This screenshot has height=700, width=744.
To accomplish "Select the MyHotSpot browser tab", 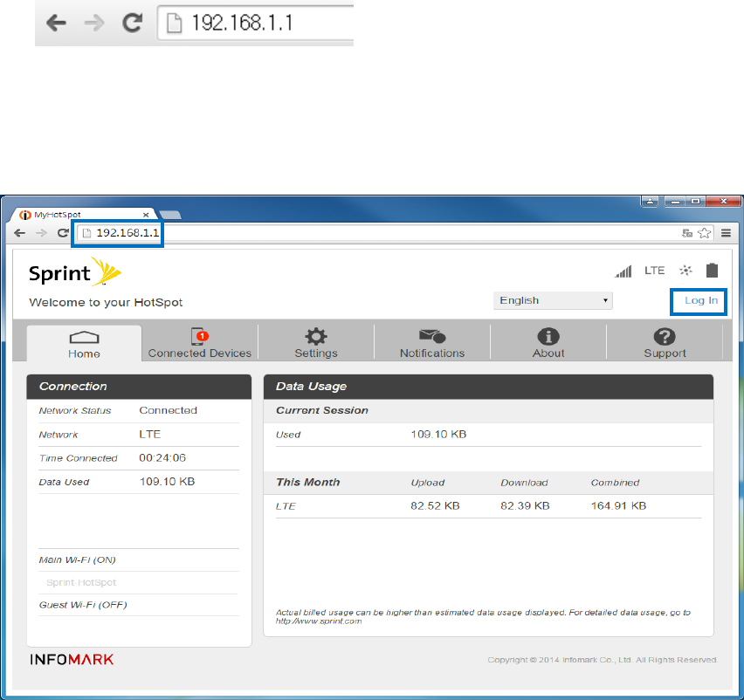I will pos(83,215).
